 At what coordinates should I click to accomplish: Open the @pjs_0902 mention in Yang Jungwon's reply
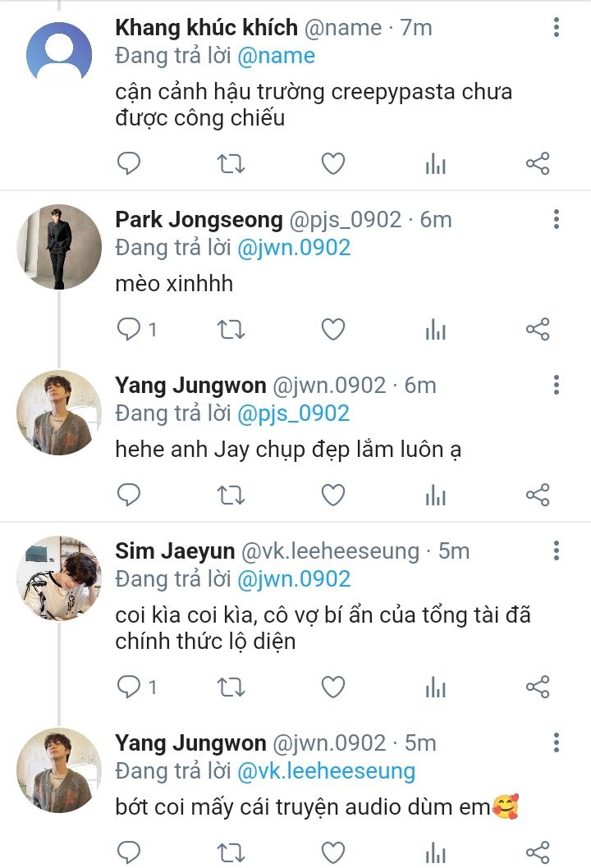(293, 413)
